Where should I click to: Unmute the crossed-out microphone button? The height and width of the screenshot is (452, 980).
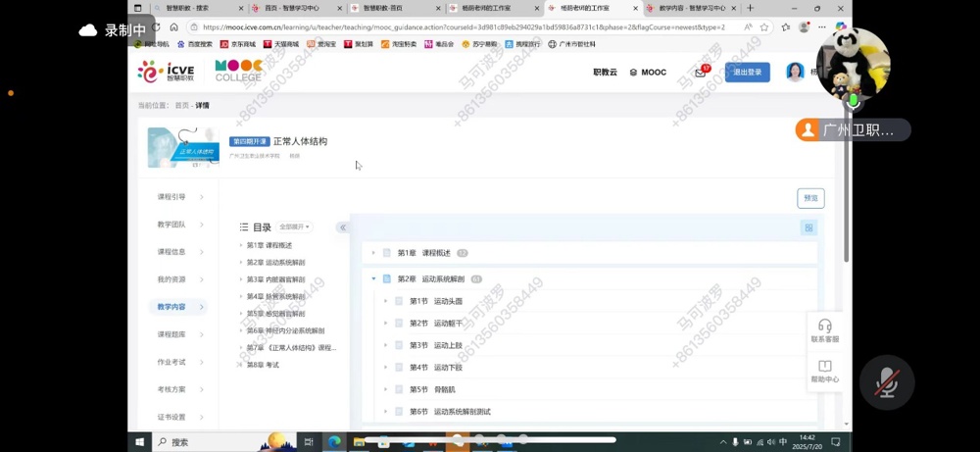coord(887,382)
